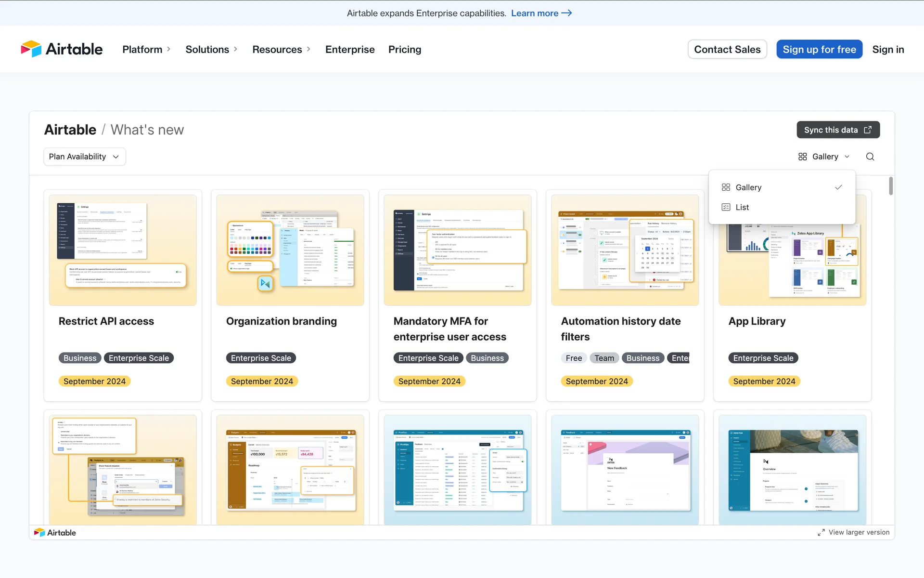The image size is (924, 578).
Task: Click the arrow next to Learn more
Action: point(567,13)
